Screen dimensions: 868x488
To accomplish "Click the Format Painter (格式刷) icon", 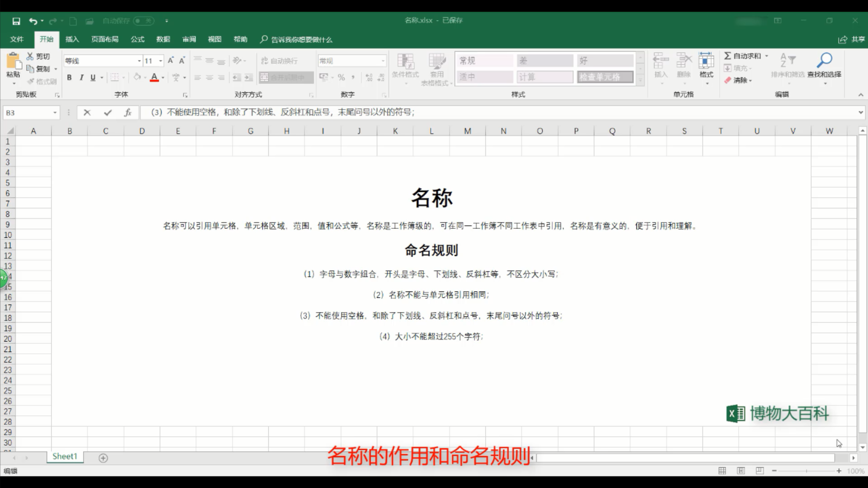I will pos(30,81).
